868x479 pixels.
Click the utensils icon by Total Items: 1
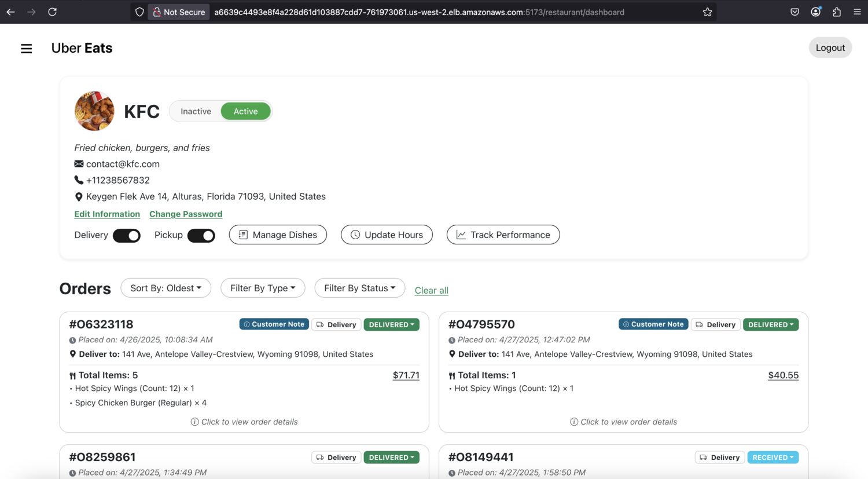[453, 376]
